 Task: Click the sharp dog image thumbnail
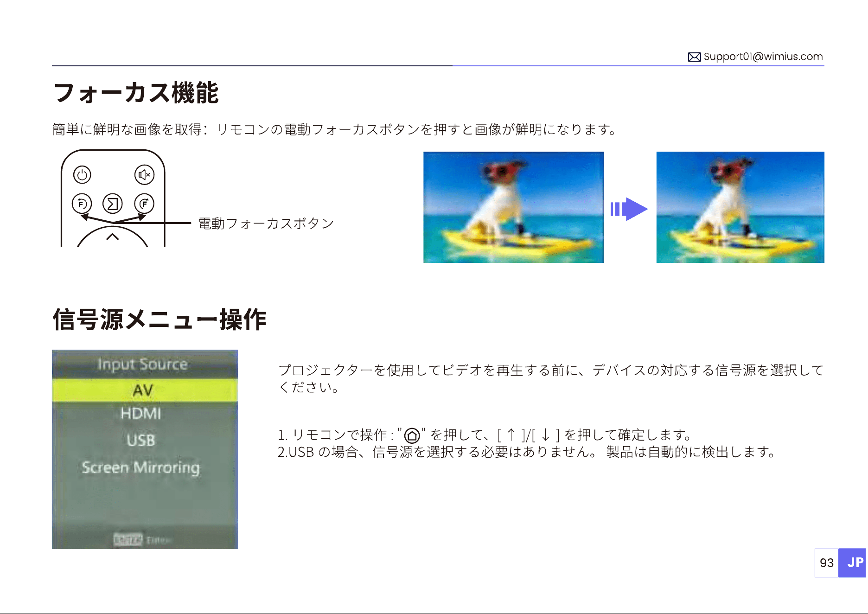(x=740, y=207)
